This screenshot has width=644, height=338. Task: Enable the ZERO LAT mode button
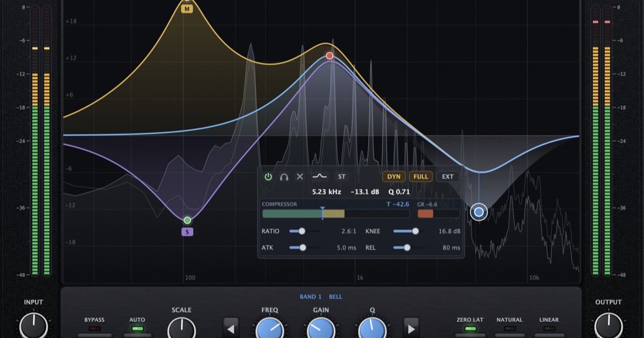pyautogui.click(x=470, y=328)
